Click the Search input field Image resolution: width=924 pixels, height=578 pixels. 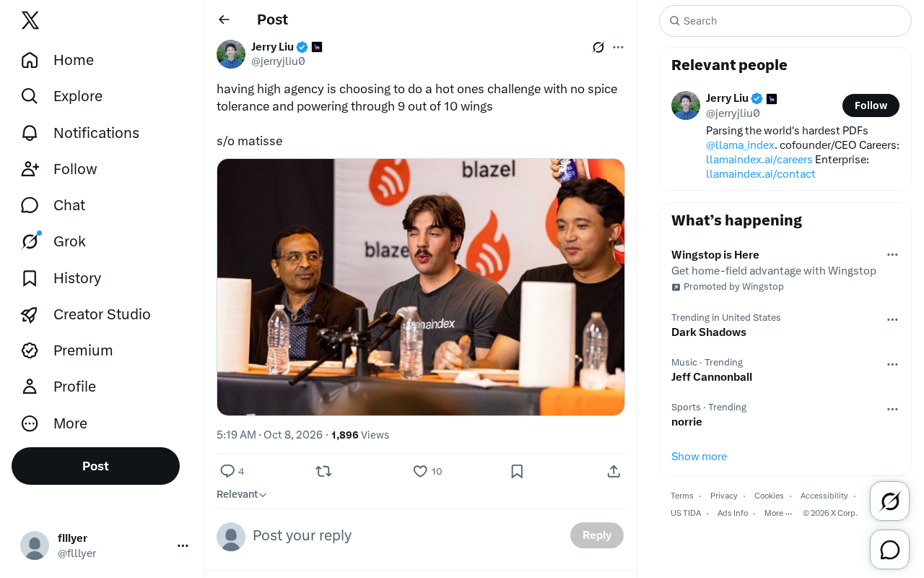tap(785, 21)
